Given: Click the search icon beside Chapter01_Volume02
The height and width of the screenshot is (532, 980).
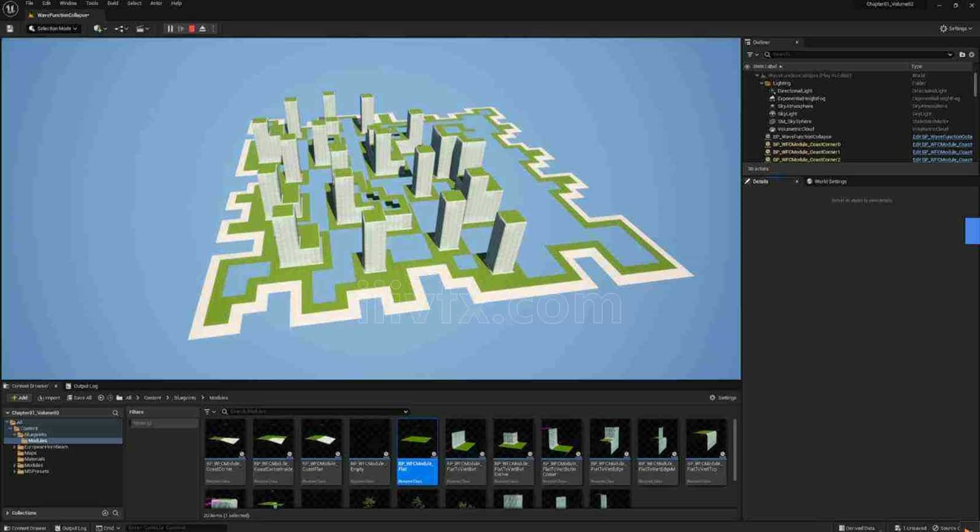Looking at the screenshot, I should pos(115,413).
